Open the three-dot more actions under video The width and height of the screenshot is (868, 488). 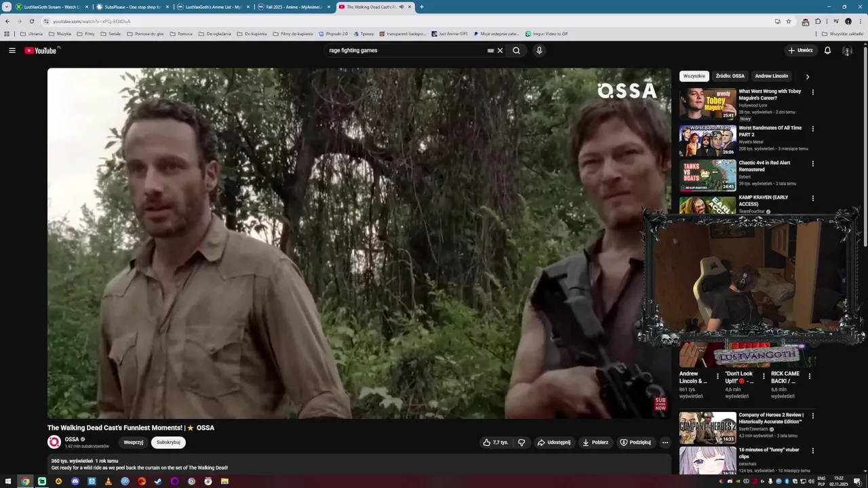665,442
